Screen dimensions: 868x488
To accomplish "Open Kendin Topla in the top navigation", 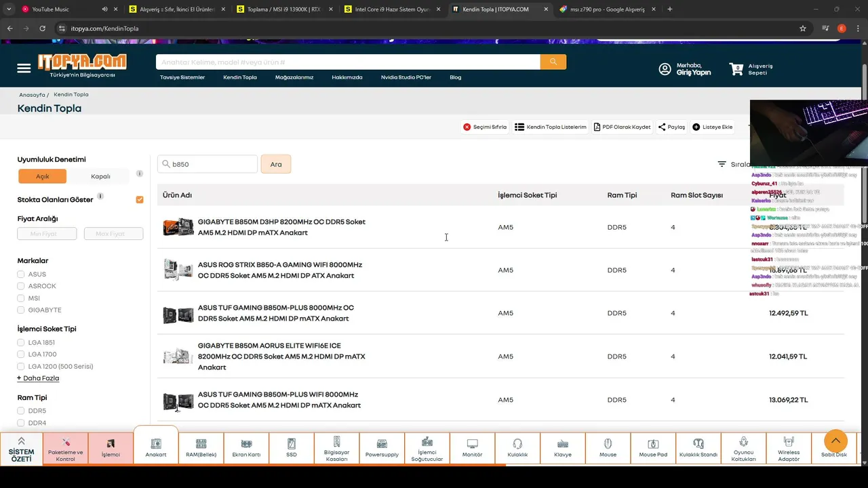I will (x=240, y=77).
